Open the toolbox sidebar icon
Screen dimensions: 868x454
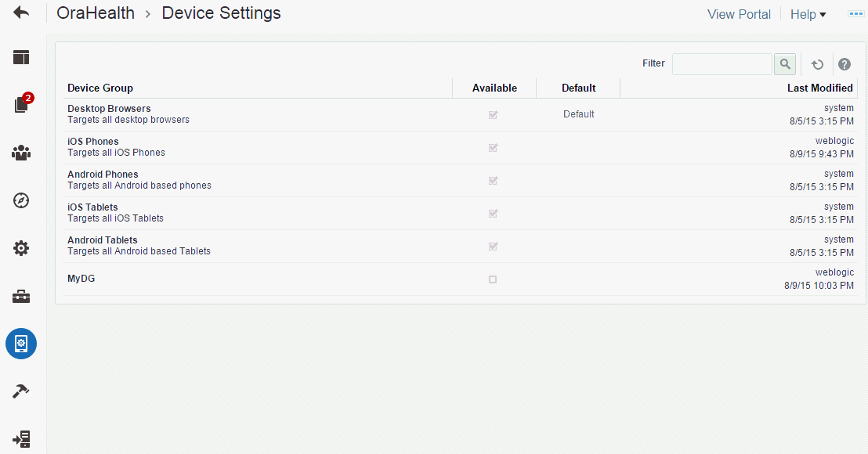[21, 297]
